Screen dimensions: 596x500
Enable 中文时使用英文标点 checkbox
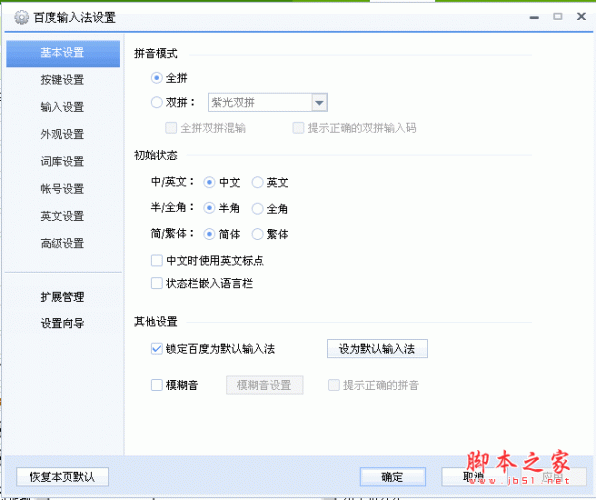157,261
